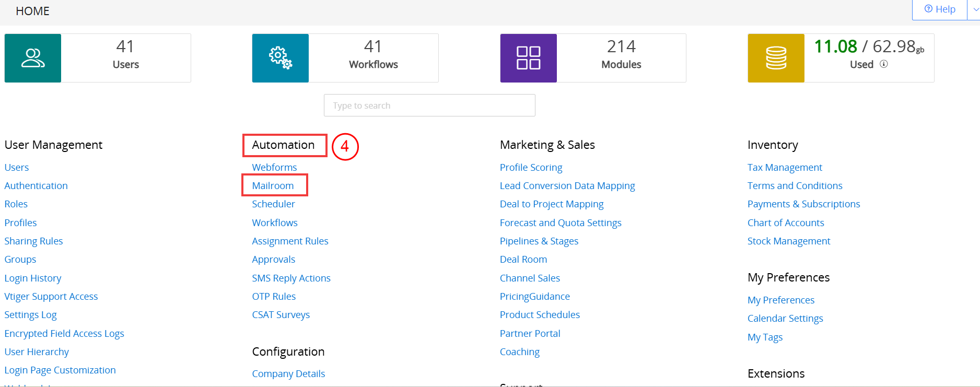This screenshot has height=387, width=980.
Task: Open Sharing Rules link
Action: click(33, 241)
